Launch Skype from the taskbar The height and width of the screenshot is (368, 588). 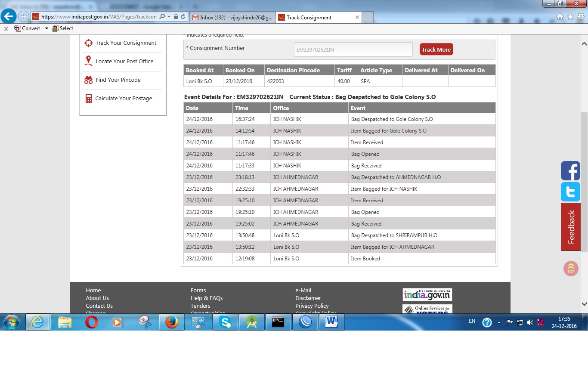225,322
